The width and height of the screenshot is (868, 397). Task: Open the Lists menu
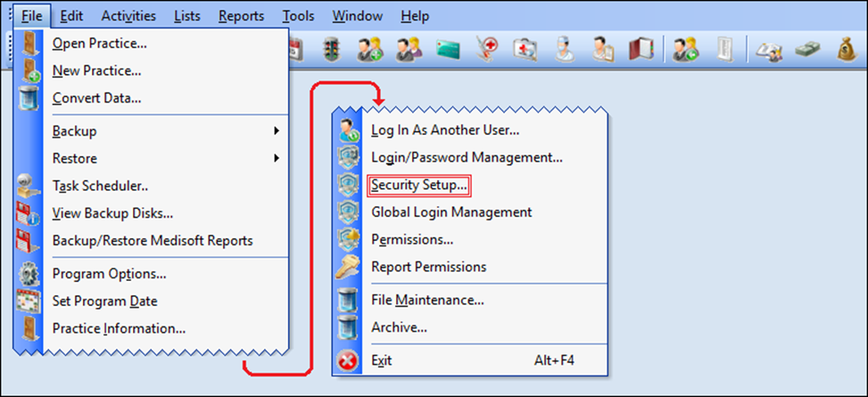[187, 16]
